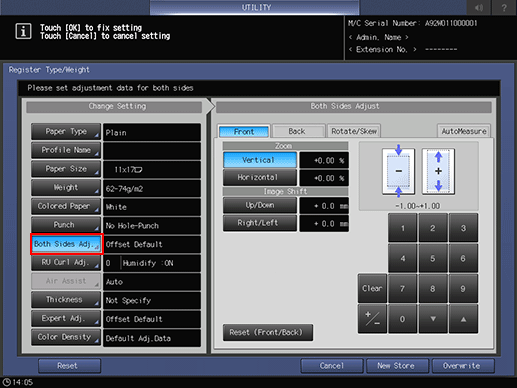
Task: Tap the up arrow key on keypad
Action: click(x=463, y=319)
